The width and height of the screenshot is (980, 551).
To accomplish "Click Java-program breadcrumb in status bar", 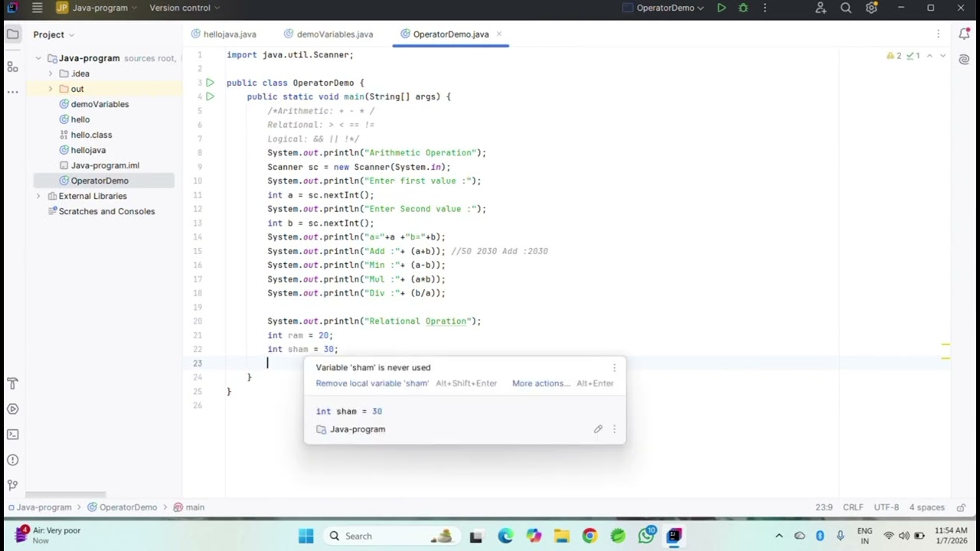I will [39, 507].
